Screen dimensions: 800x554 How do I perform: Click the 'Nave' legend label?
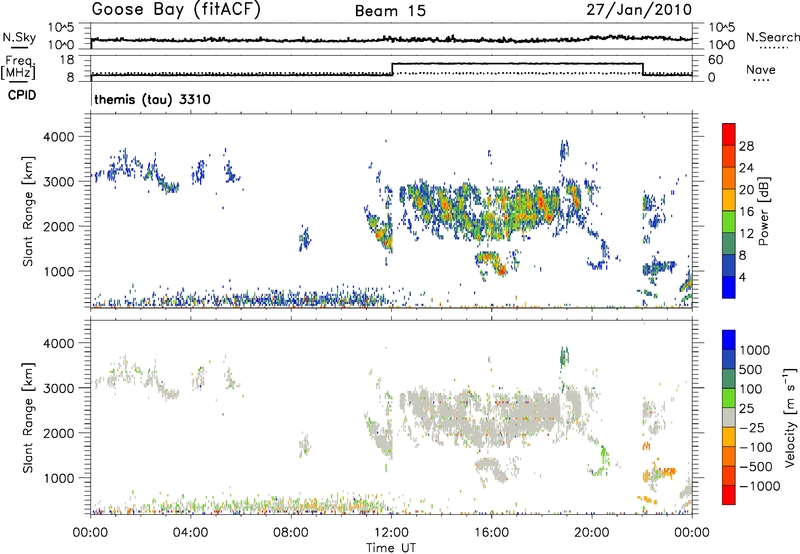pos(761,69)
